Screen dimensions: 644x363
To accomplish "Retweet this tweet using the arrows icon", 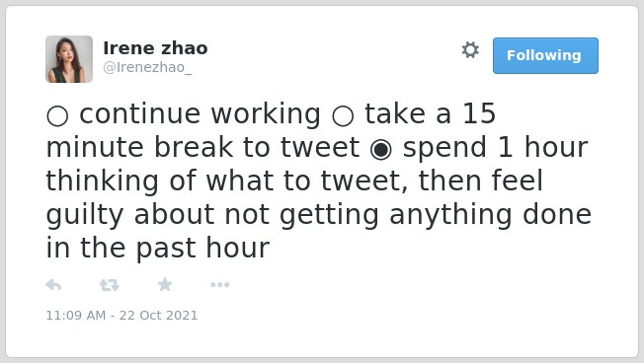I will click(110, 285).
